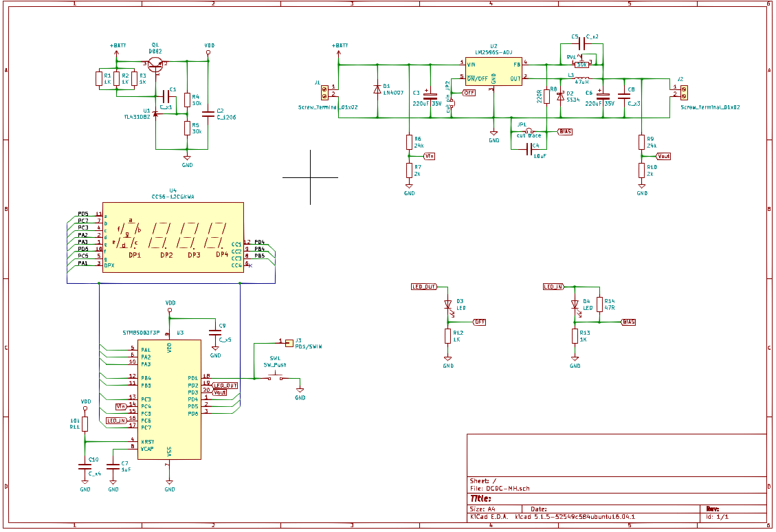776x532 pixels.
Task: Click the L1 47uH inductor symbol
Action: coord(581,78)
